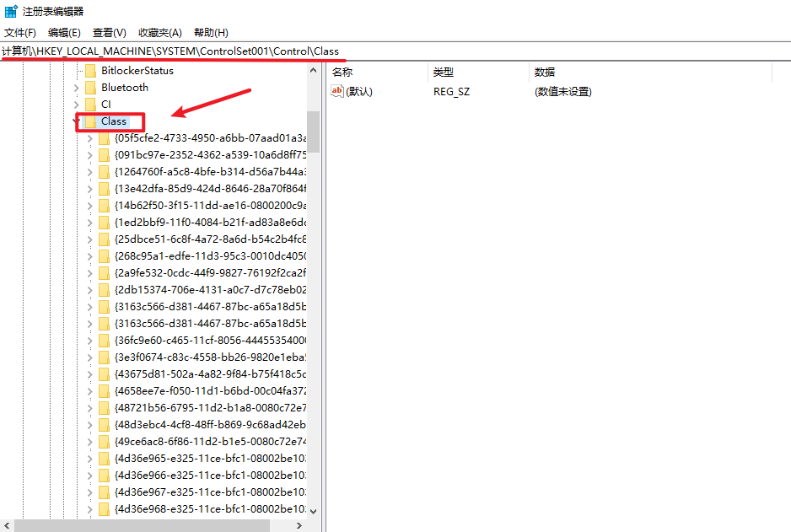The width and height of the screenshot is (791, 532).
Task: Click the tree vertical scrollbar thumb
Action: point(313,132)
